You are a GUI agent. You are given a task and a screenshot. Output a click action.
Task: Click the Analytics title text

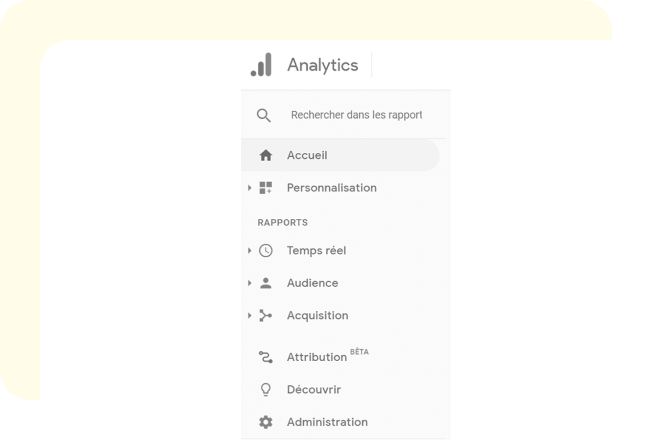click(x=322, y=65)
